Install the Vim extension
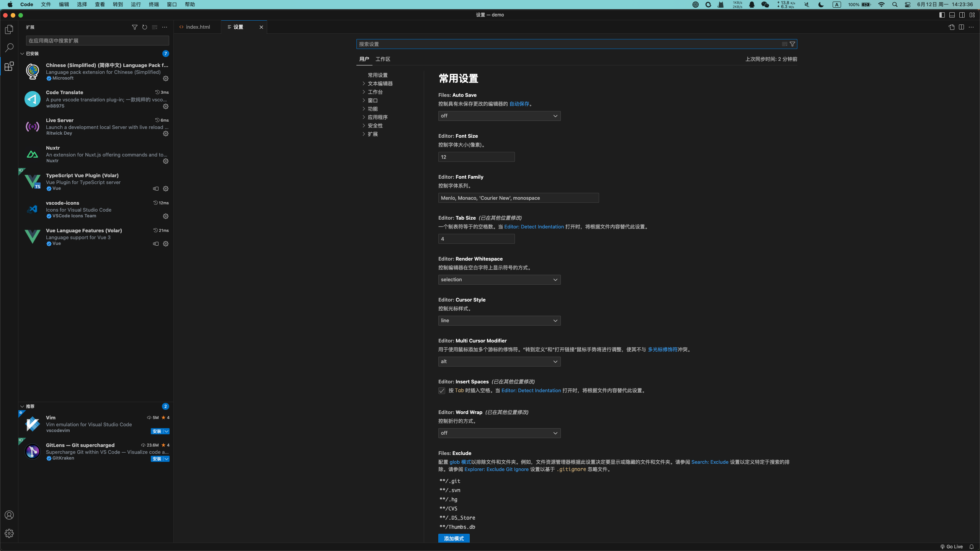 pos(157,431)
